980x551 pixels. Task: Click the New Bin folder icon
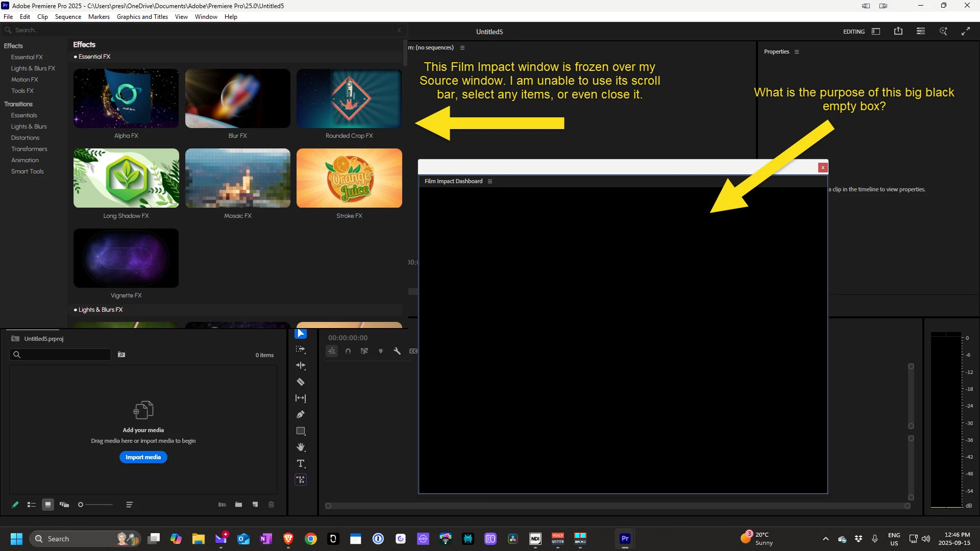point(238,505)
